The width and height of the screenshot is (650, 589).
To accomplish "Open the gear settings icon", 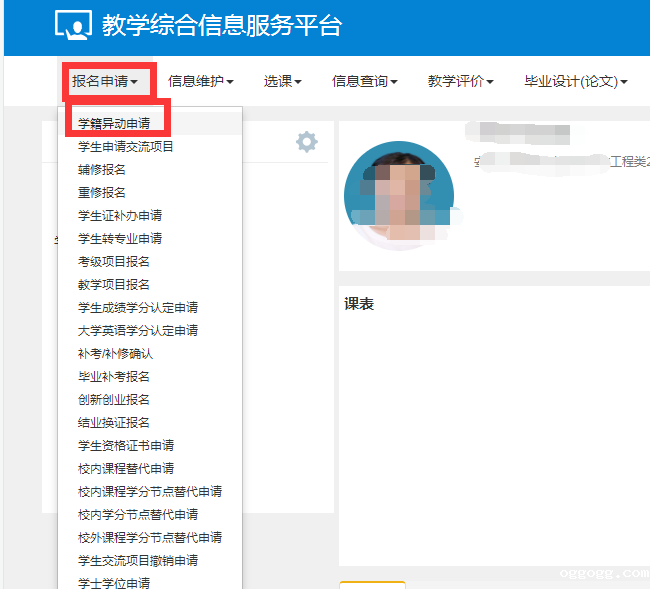I will tap(306, 142).
